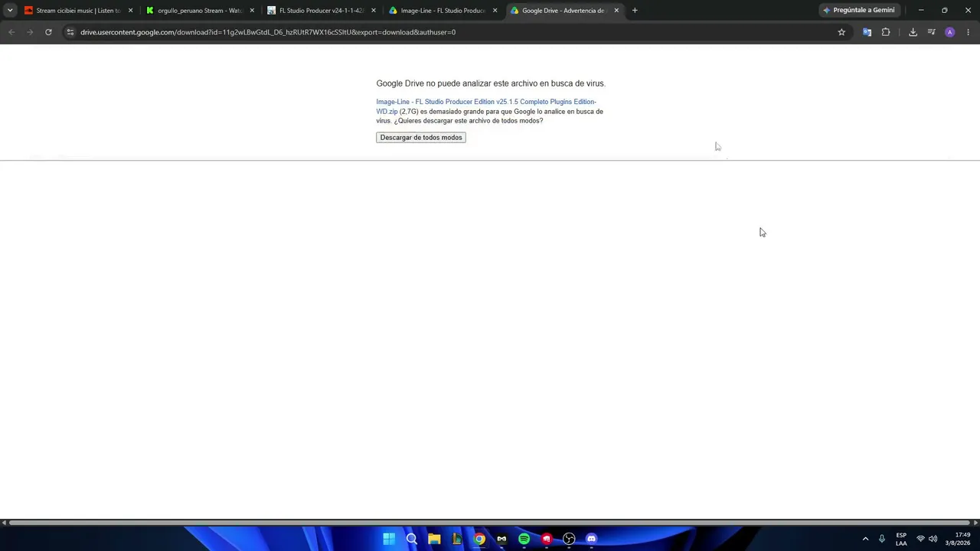
Task: Minimize the Chrome window
Action: coord(921,11)
